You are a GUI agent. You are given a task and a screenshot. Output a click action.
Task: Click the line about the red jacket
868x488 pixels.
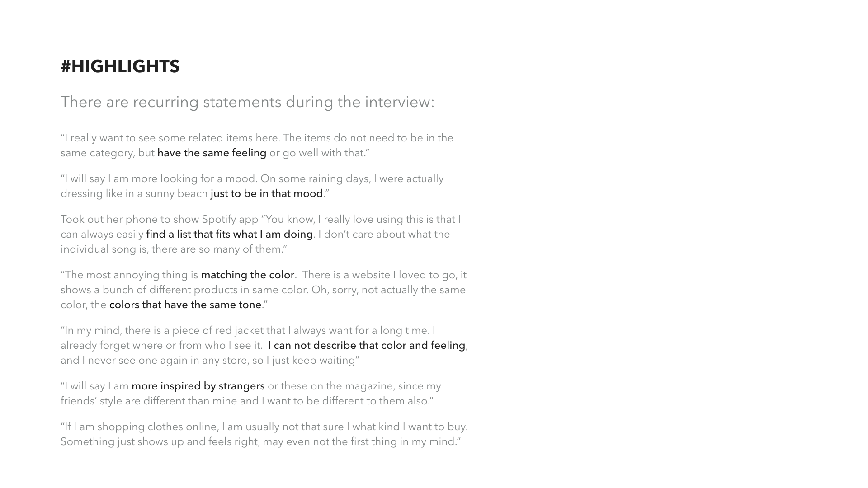(248, 331)
